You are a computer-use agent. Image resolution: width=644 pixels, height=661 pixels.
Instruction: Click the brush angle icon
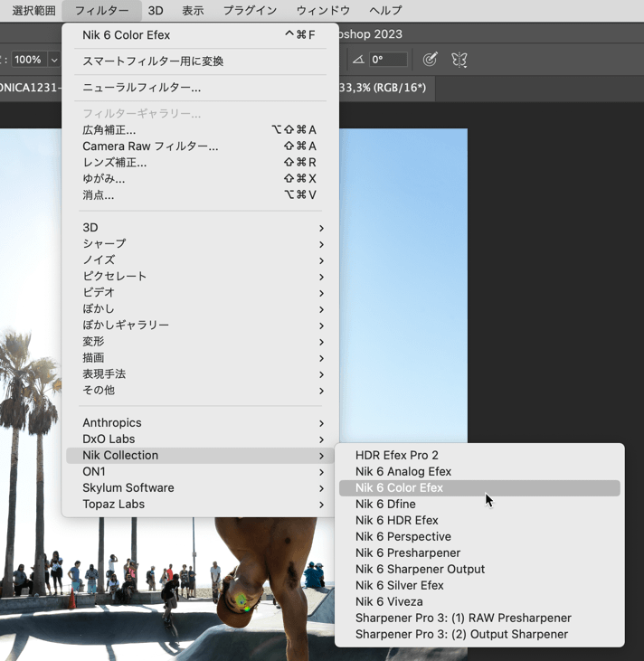(358, 60)
